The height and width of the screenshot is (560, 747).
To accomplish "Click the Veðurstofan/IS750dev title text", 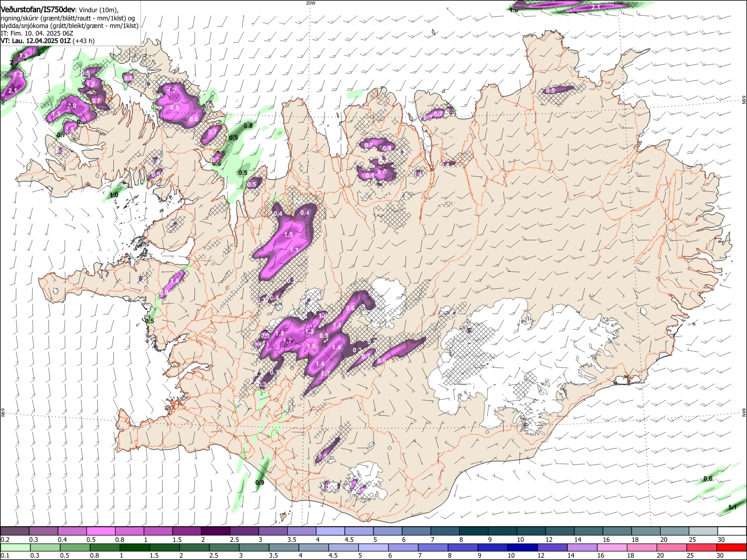I will [x=38, y=10].
